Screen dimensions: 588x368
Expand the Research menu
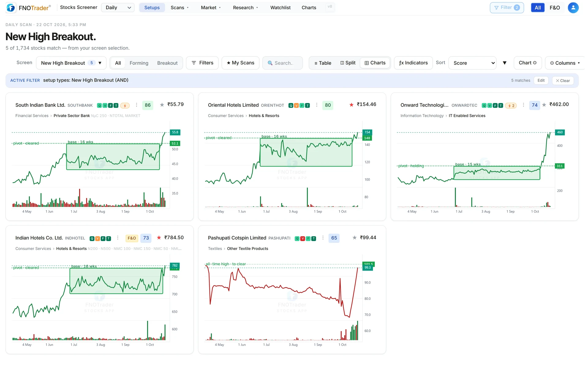(245, 8)
